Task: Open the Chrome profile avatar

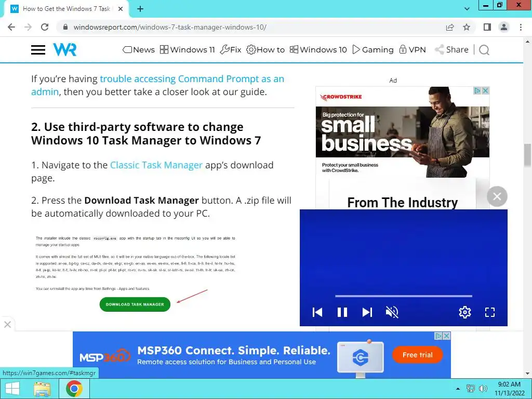Action: tap(504, 27)
